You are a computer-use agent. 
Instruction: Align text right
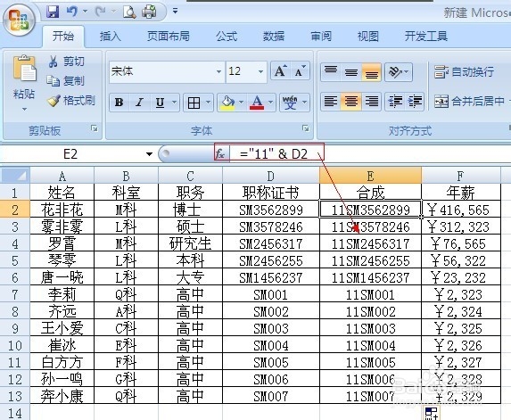point(371,102)
